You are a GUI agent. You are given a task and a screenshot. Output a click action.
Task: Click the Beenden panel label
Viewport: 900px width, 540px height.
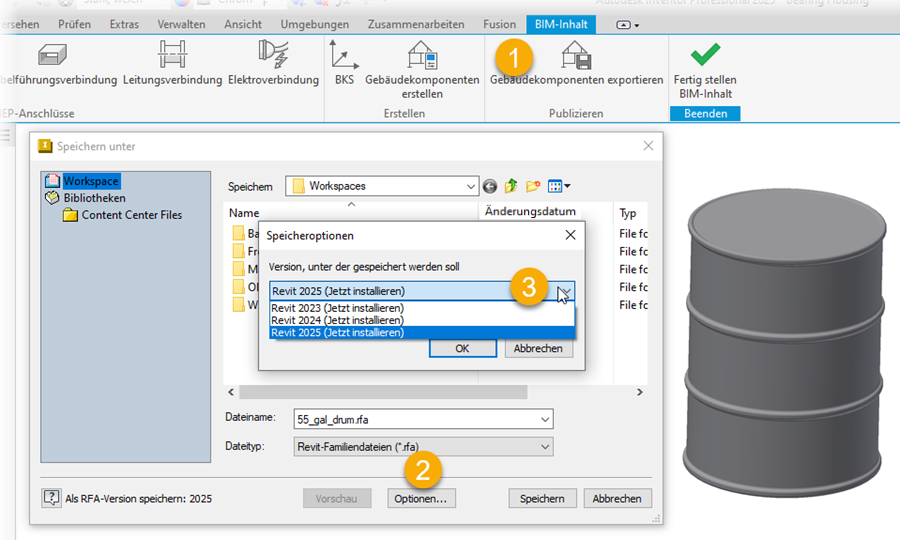click(705, 114)
